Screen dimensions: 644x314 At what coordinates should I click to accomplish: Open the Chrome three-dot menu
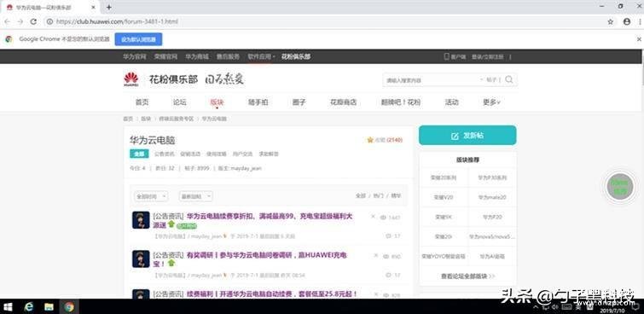pyautogui.click(x=641, y=21)
